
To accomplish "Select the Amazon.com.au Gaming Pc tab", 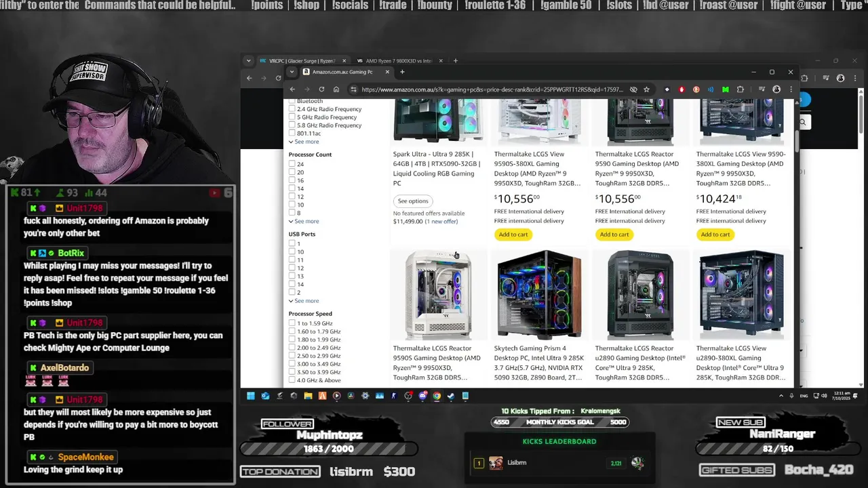I will (x=346, y=72).
